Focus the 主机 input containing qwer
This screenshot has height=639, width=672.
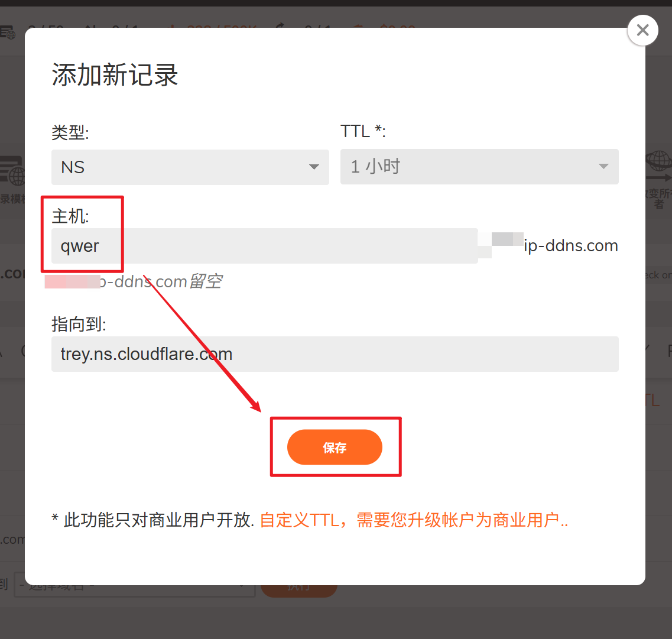[264, 245]
